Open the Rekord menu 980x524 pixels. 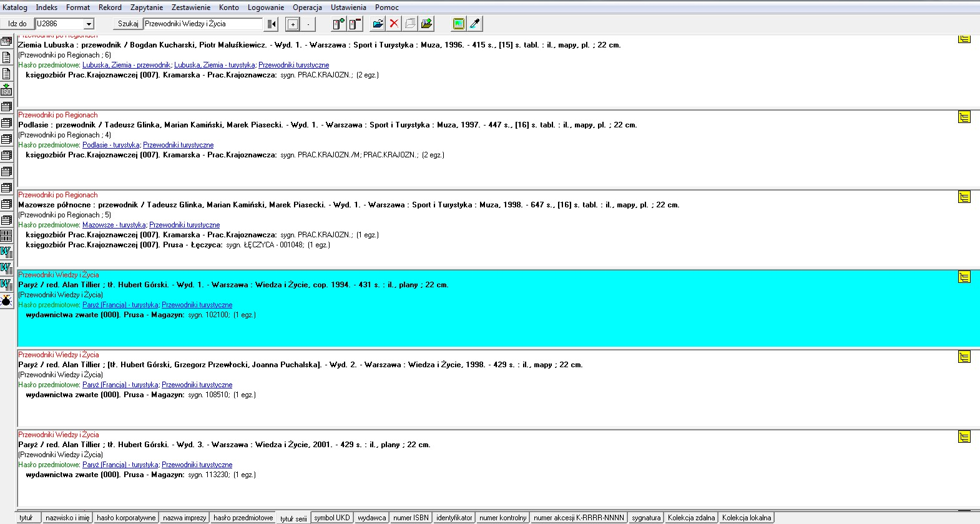110,7
